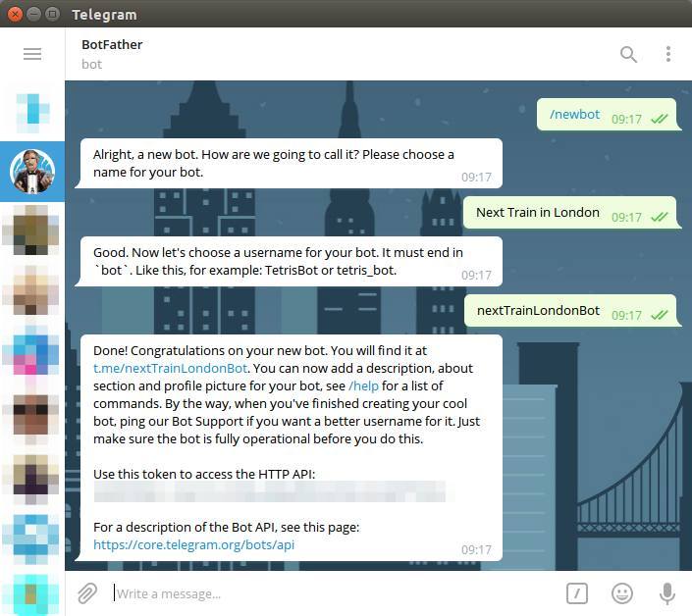Select the BotFather chat avatar in sidebar
This screenshot has width=692, height=616.
[x=32, y=172]
